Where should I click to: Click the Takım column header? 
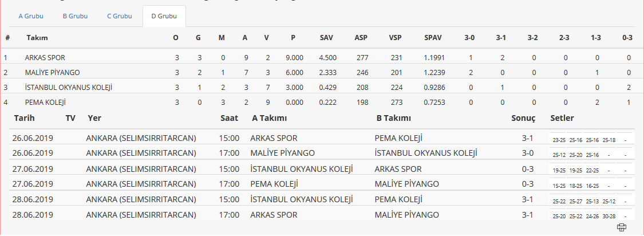point(37,38)
